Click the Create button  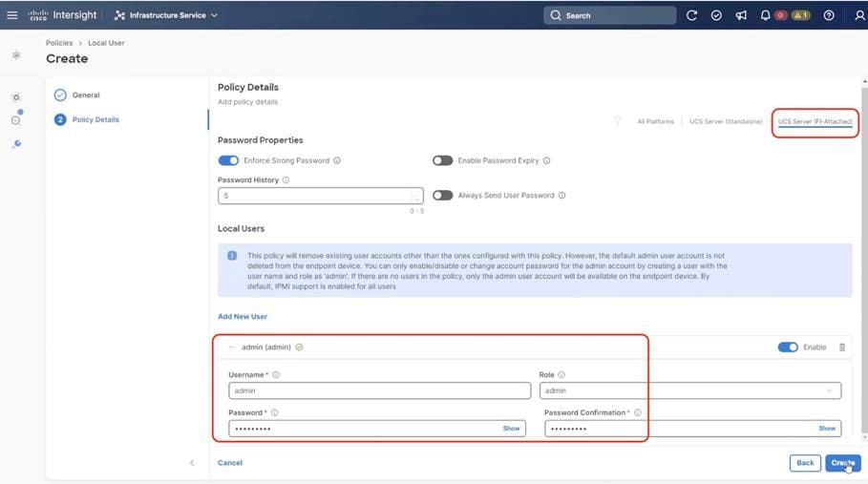click(843, 463)
